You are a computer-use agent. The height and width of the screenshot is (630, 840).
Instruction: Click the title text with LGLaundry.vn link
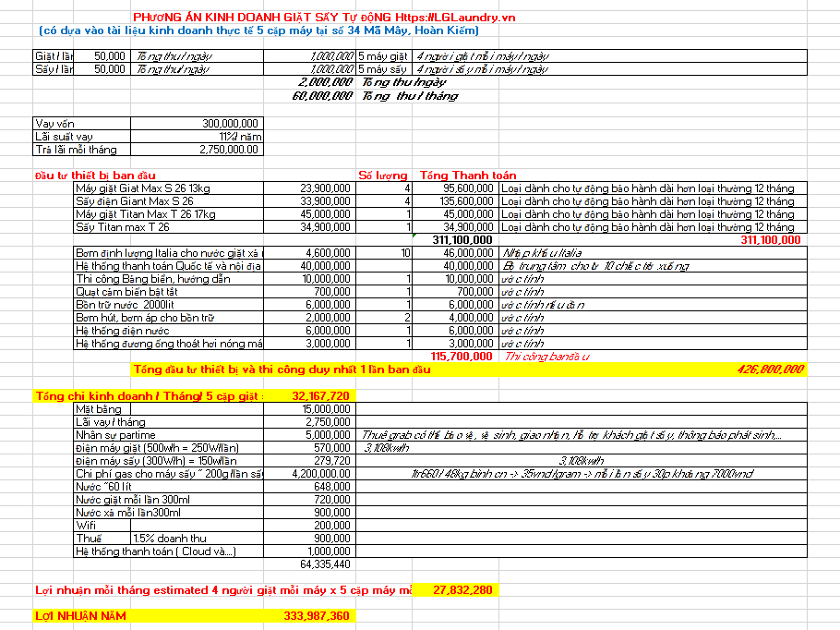(324, 18)
